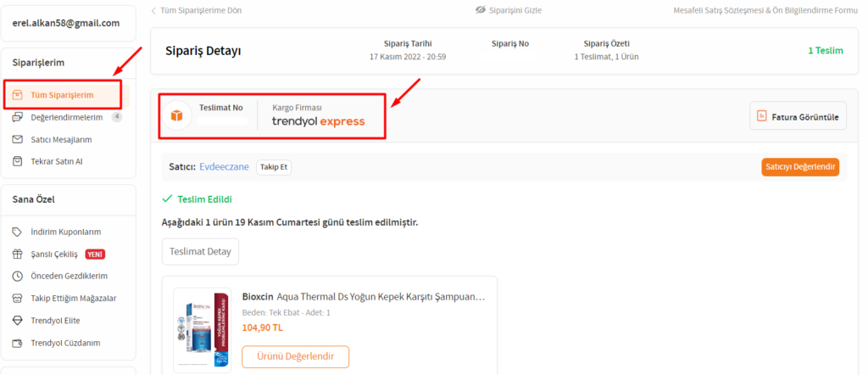The image size is (868, 375).
Task: Open Tüm Siparişlerim in sidebar
Action: [62, 95]
